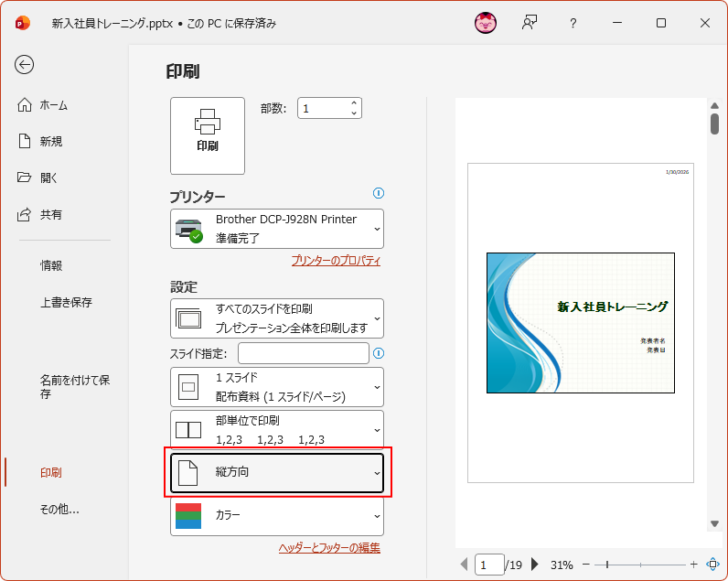Open 名前を付けて保存 (Save As)
Image resolution: width=728 pixels, height=581 pixels.
point(75,387)
